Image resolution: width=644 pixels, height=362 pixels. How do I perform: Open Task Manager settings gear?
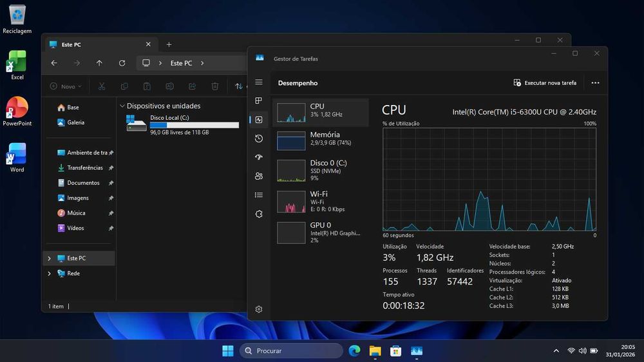click(259, 309)
